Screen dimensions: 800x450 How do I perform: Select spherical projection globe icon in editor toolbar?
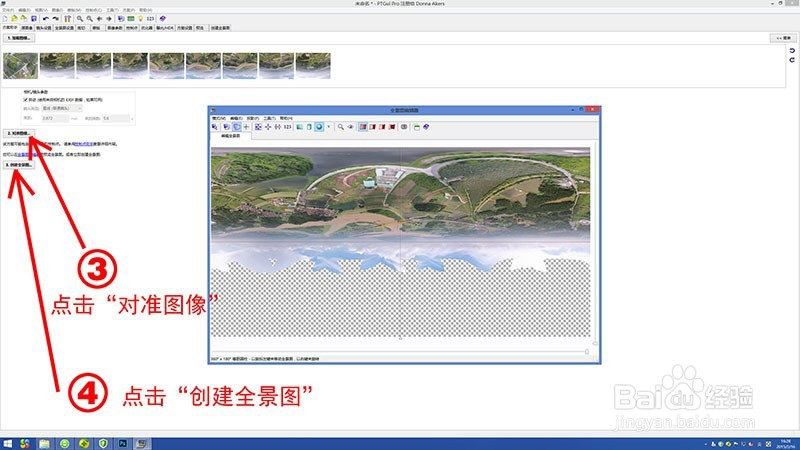pyautogui.click(x=319, y=127)
